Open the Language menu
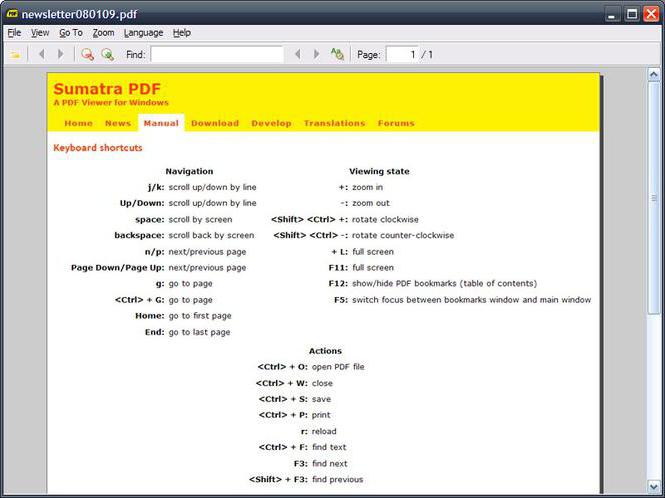Viewport: 665px width, 498px height. coord(143,33)
